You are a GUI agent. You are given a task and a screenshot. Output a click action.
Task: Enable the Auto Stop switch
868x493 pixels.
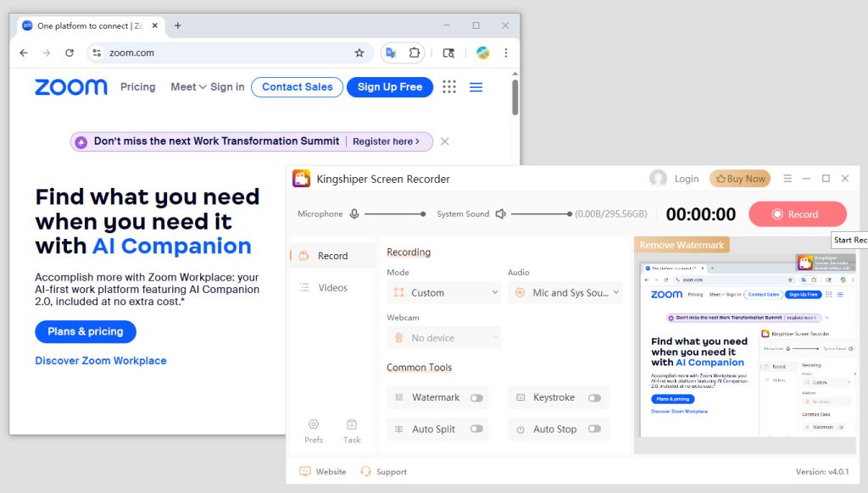(594, 429)
